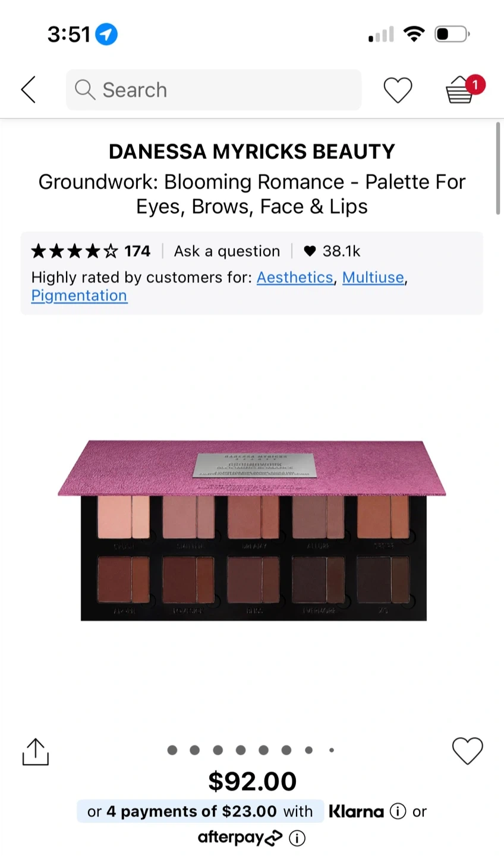The width and height of the screenshot is (504, 856).
Task: Open the Aesthetics rating link
Action: pos(295,278)
